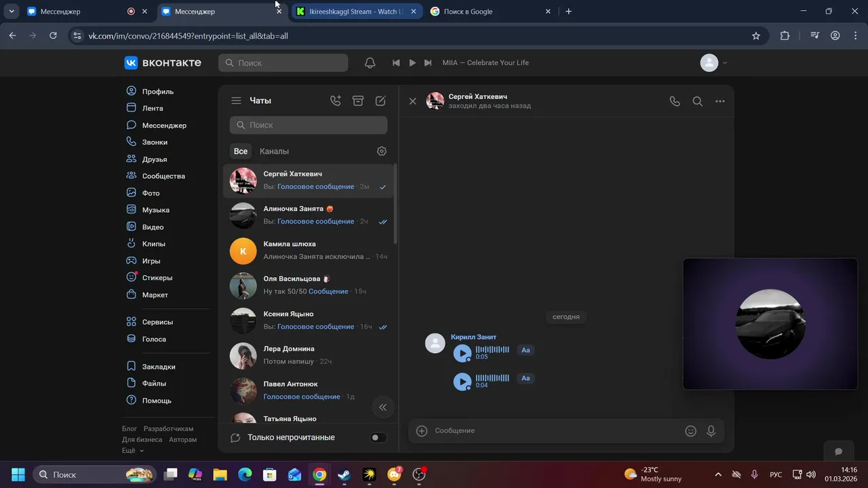
Task: Open the Для бизнеса footer link
Action: coord(142,439)
